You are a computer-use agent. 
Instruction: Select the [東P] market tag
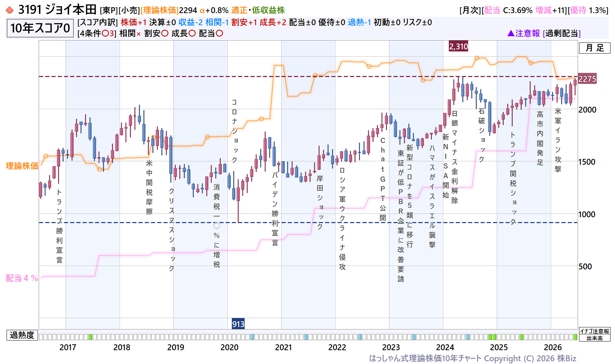click(109, 10)
